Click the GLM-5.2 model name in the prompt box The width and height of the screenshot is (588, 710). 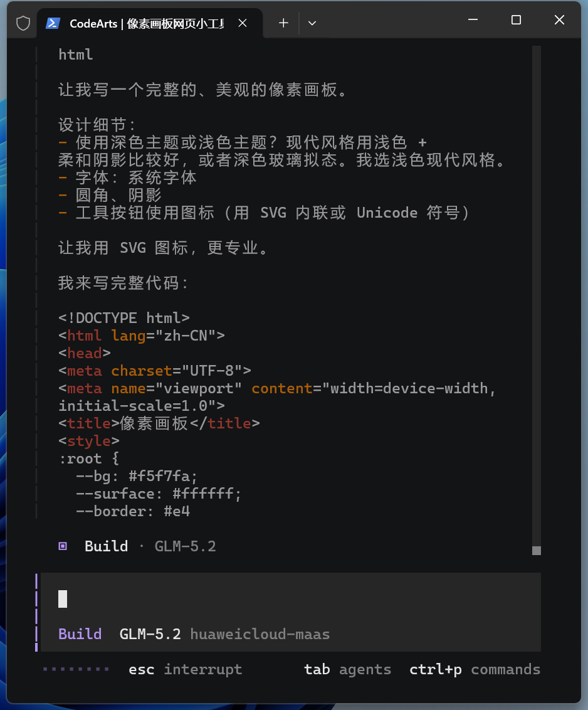pyautogui.click(x=150, y=634)
